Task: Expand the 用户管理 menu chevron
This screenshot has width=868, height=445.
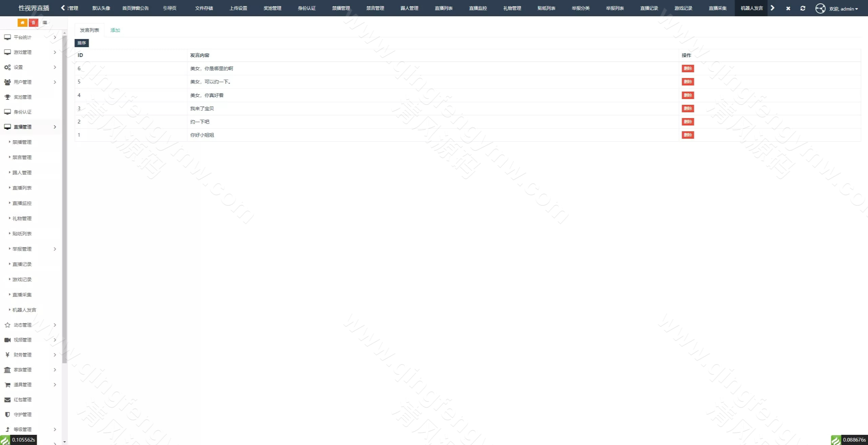Action: point(55,82)
